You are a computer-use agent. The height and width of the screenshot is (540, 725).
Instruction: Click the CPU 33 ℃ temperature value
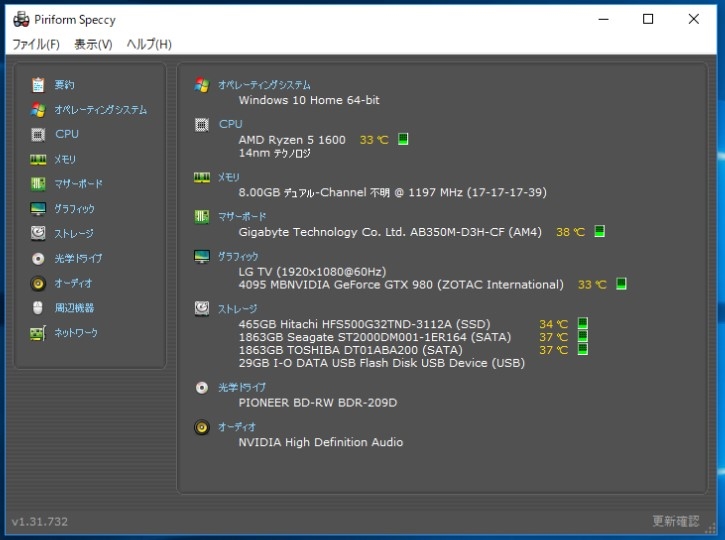[374, 140]
